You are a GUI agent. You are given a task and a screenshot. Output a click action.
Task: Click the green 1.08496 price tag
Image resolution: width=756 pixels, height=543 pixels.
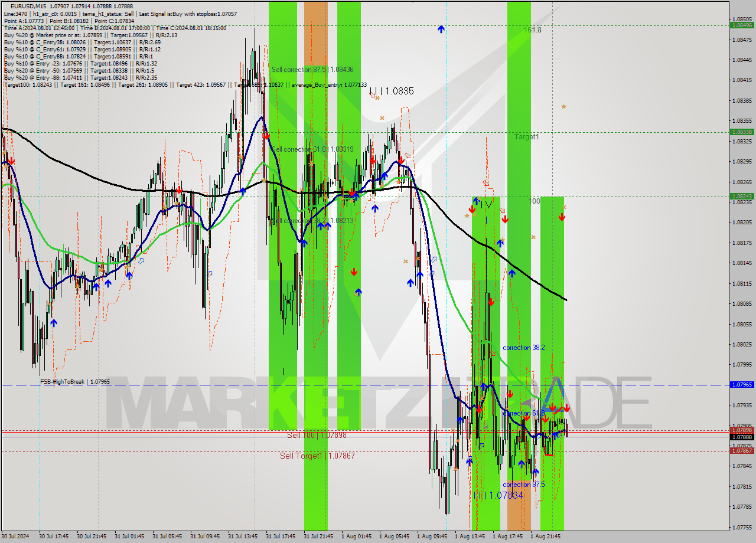pyautogui.click(x=742, y=25)
